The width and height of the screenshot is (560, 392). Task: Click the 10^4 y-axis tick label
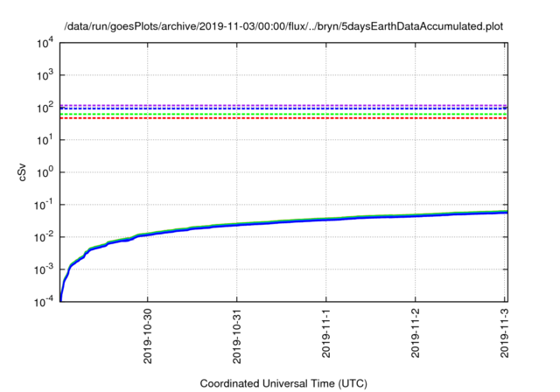tap(45, 43)
